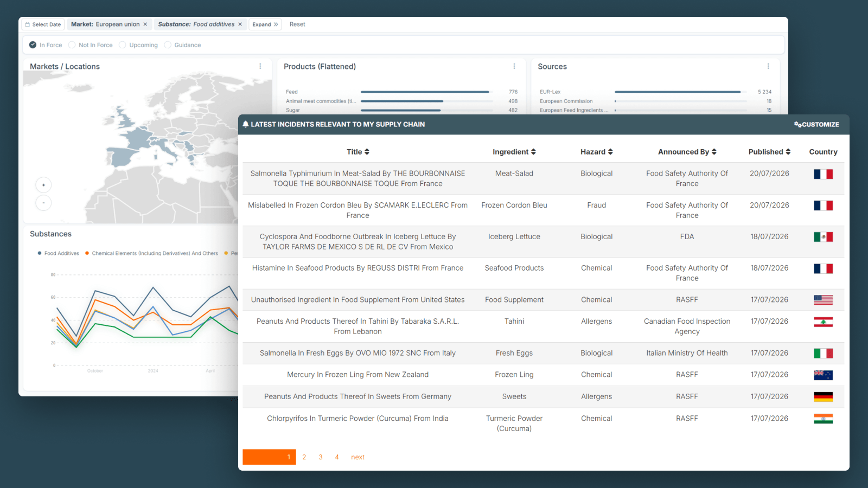Click France flag in Salmonella Typhimurium row
This screenshot has width=868, height=488.
click(823, 174)
